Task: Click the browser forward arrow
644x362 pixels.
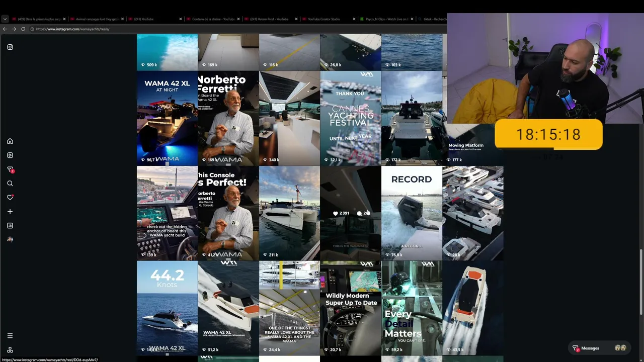Action: [14, 29]
